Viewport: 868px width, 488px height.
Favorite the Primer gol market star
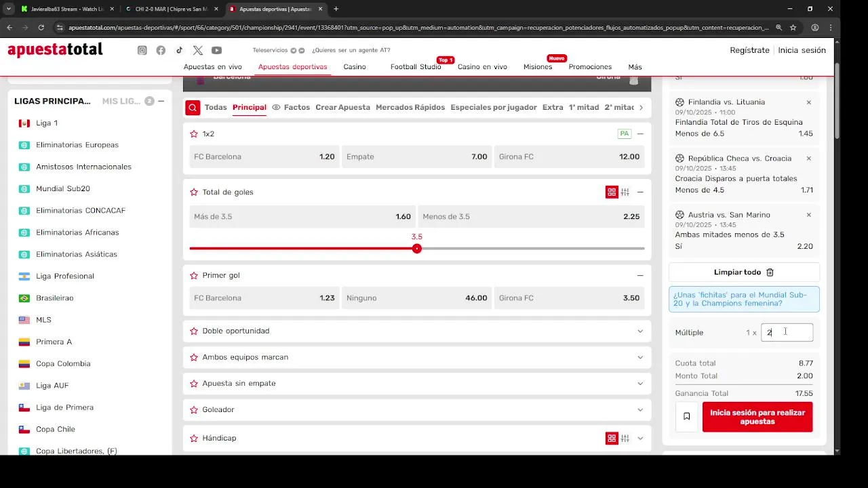click(194, 276)
